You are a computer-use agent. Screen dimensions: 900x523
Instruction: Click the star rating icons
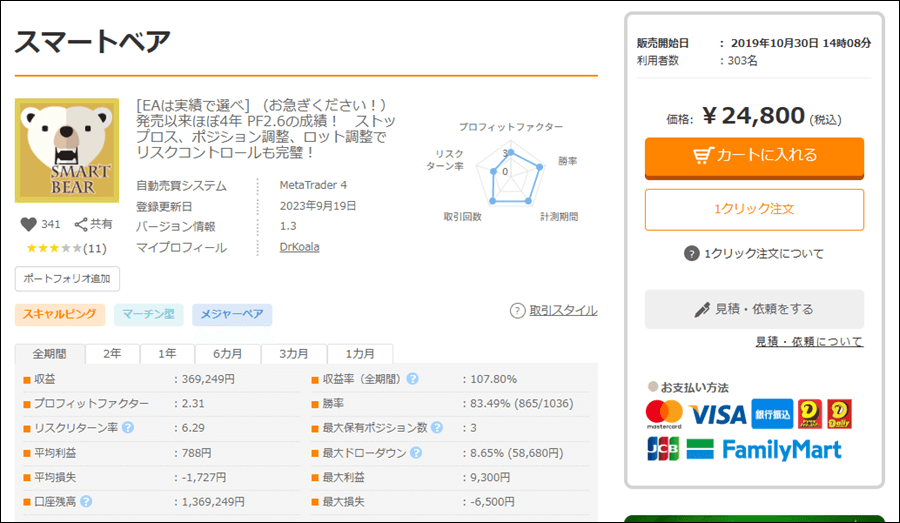coord(53,248)
